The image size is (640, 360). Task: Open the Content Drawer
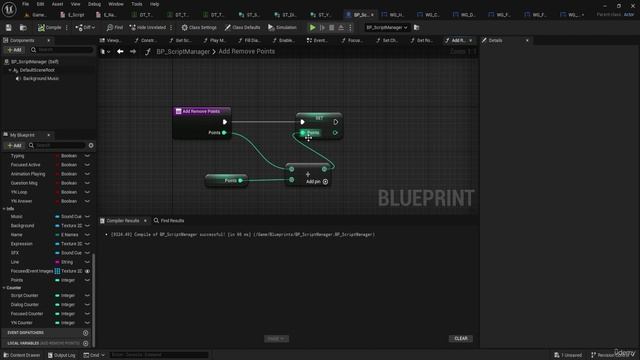[22, 355]
